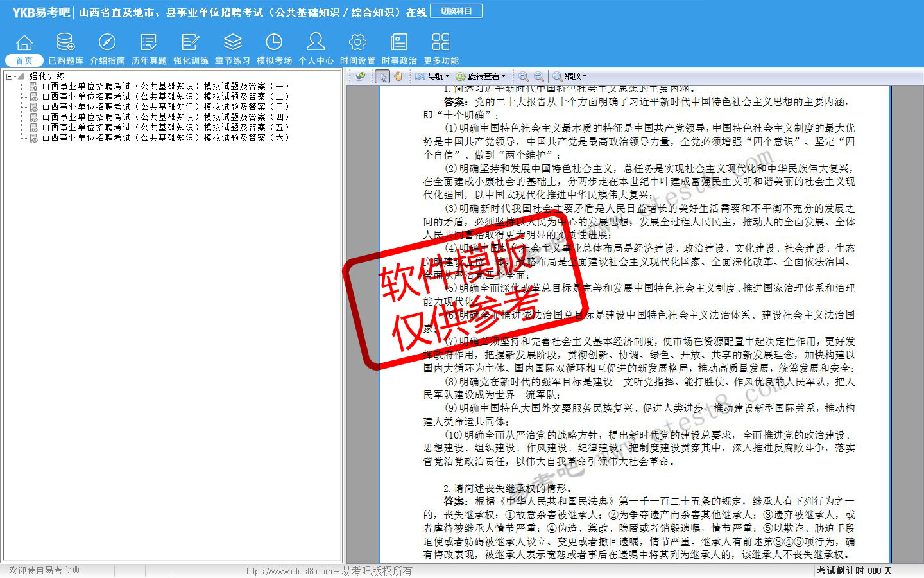This screenshot has width=924, height=578.
Task: Select 模拟试题及答案（三） in the tree
Action: click(166, 107)
